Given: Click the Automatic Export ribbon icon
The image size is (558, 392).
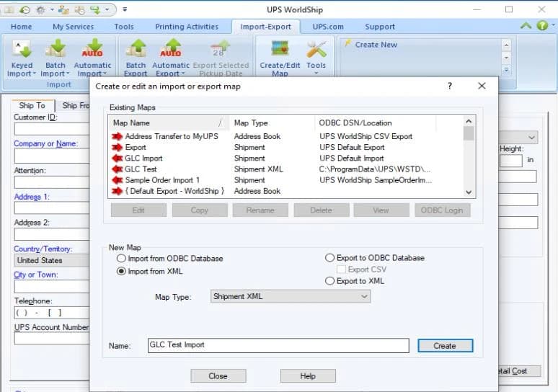Looking at the screenshot, I should (171, 49).
